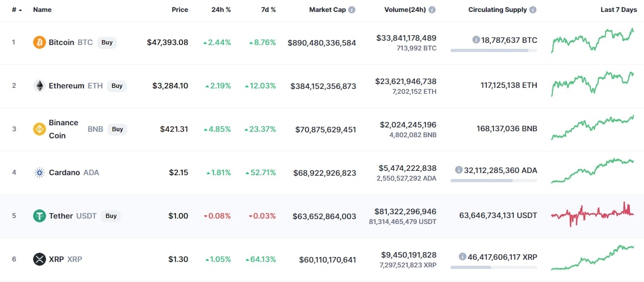644x282 pixels.
Task: Click info icon next to 18,787,637 BTC
Action: [x=476, y=40]
